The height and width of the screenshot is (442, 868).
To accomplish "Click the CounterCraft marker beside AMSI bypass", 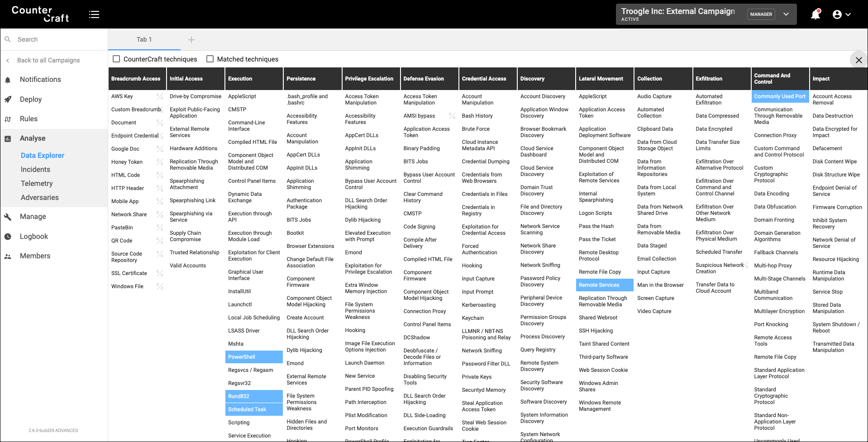I will pyautogui.click(x=452, y=116).
